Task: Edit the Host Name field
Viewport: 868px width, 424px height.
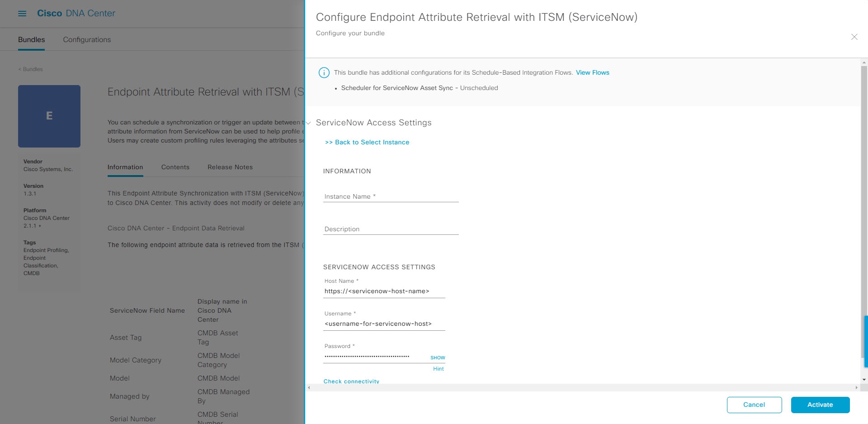Action: [384, 291]
